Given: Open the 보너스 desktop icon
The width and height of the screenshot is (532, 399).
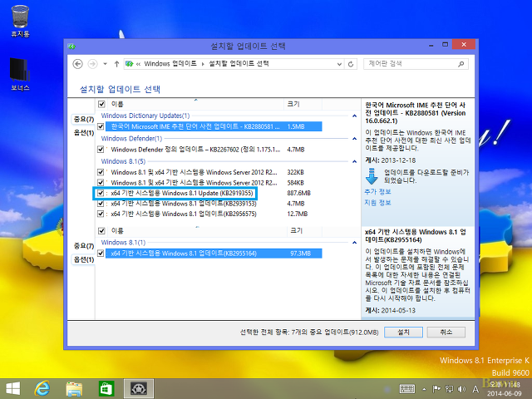Looking at the screenshot, I should coord(20,74).
